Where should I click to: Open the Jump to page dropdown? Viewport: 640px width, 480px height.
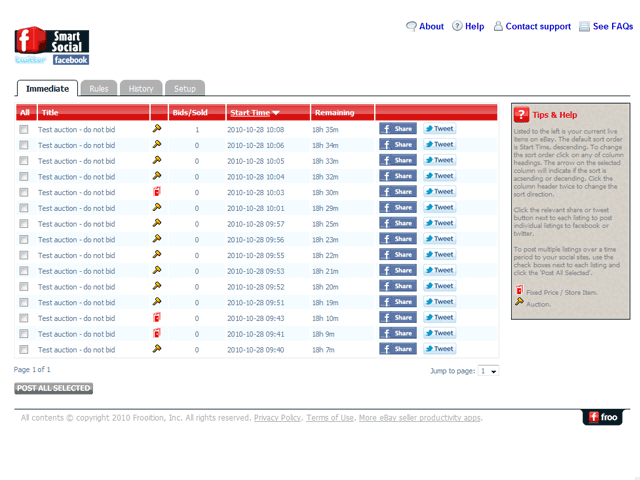488,371
